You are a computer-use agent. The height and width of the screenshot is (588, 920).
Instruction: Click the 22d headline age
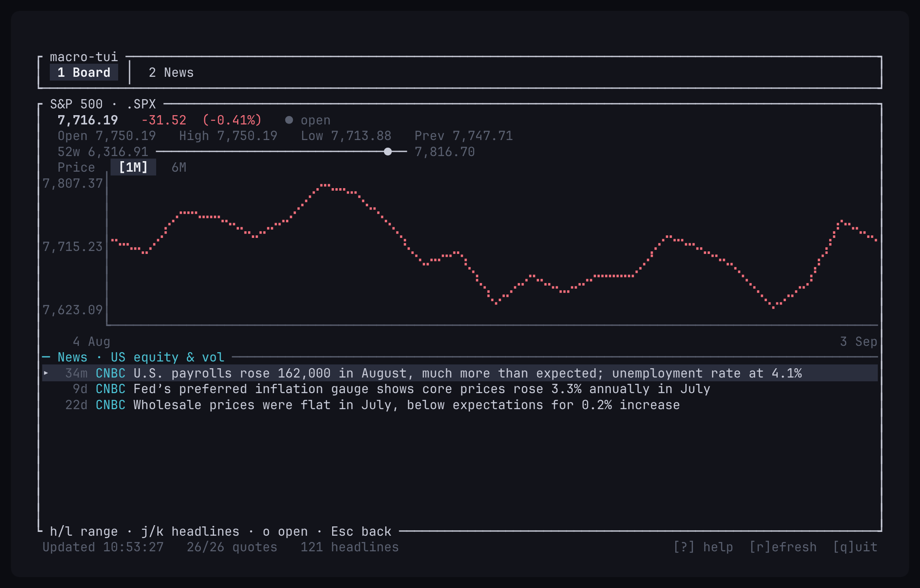point(76,405)
